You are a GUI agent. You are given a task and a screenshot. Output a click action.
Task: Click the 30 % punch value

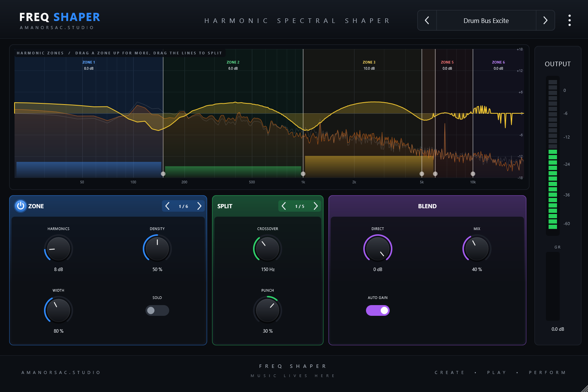(x=268, y=331)
